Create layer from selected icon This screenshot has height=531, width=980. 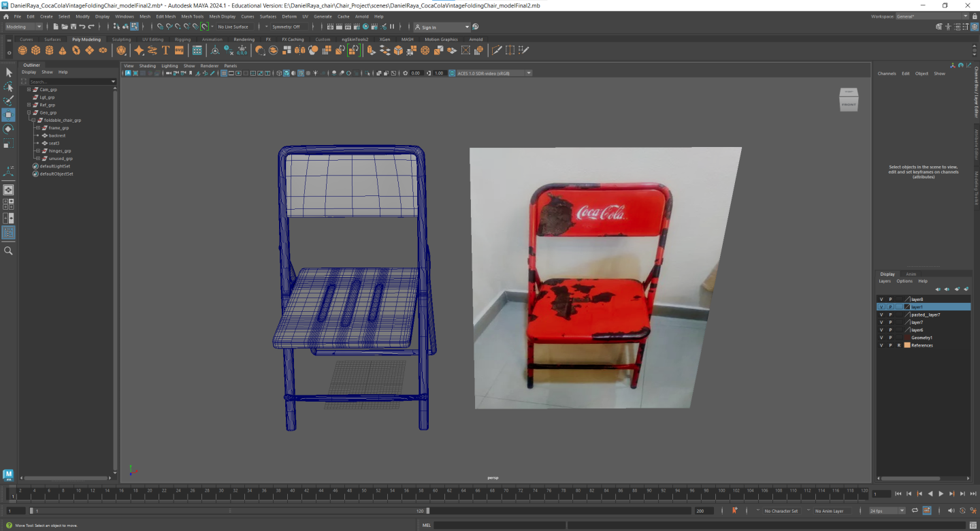point(966,289)
